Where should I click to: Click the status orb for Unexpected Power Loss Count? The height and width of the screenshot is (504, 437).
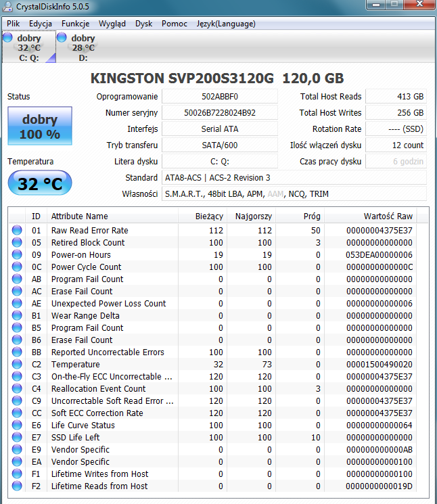[x=17, y=304]
